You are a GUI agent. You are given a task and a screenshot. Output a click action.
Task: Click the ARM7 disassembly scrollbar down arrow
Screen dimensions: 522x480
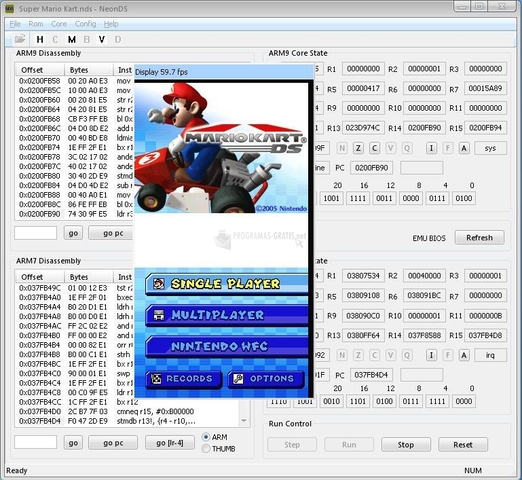(244, 420)
